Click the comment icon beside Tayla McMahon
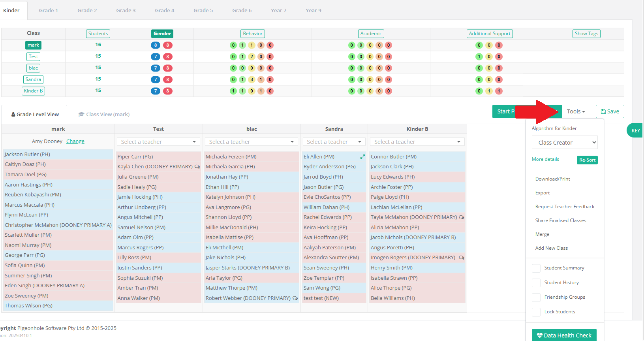 click(462, 217)
